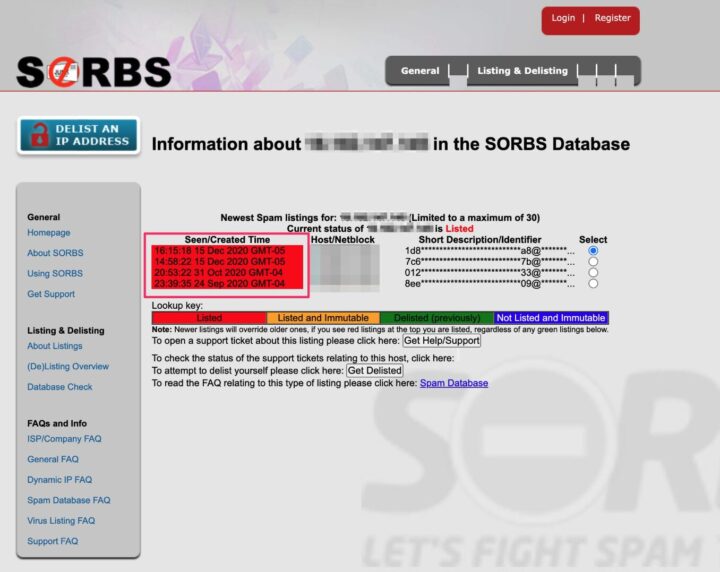Select radio button for 012 listing
The width and height of the screenshot is (720, 572).
(593, 273)
